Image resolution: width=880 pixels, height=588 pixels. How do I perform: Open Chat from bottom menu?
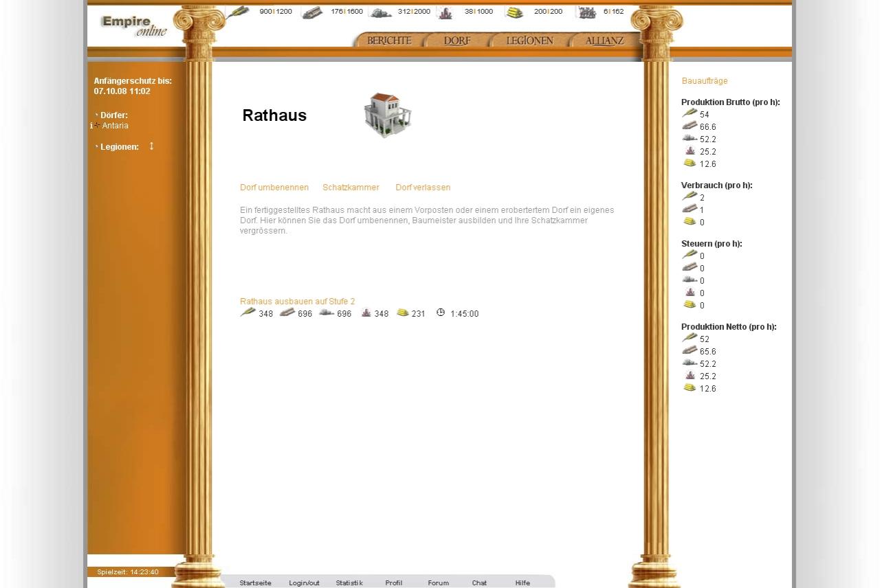click(479, 583)
